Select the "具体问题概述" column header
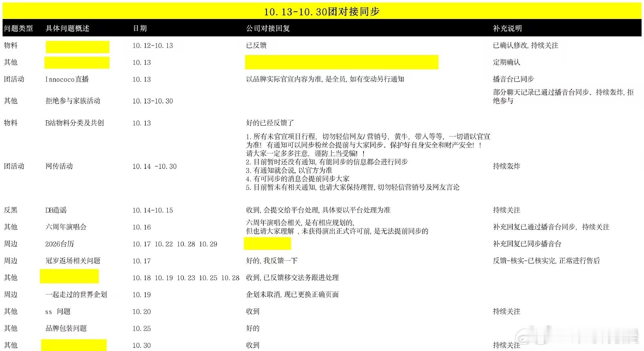 tap(68, 28)
